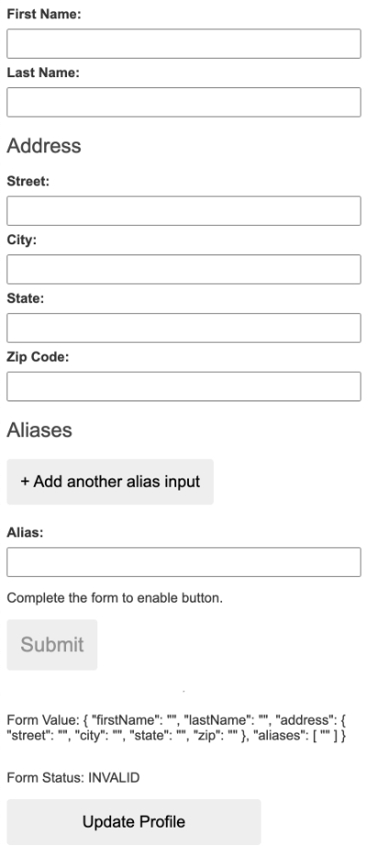Click the Form Value JSON text

(x=177, y=728)
